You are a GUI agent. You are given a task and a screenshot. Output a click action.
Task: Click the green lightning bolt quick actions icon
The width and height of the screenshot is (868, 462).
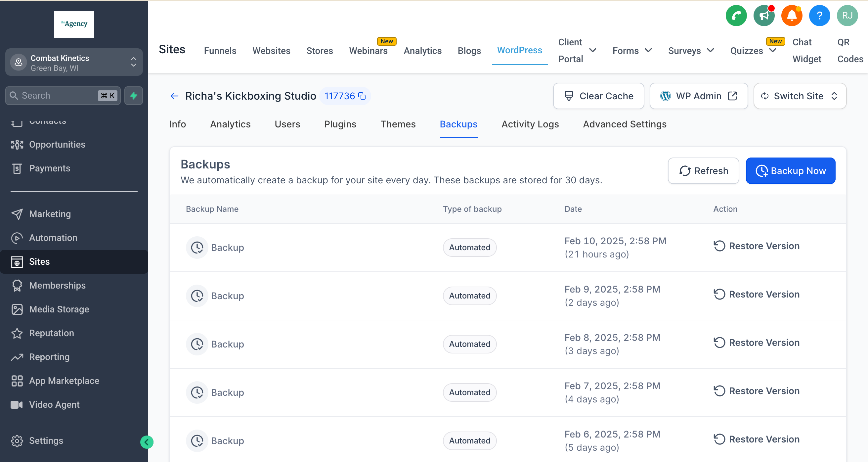pyautogui.click(x=133, y=95)
